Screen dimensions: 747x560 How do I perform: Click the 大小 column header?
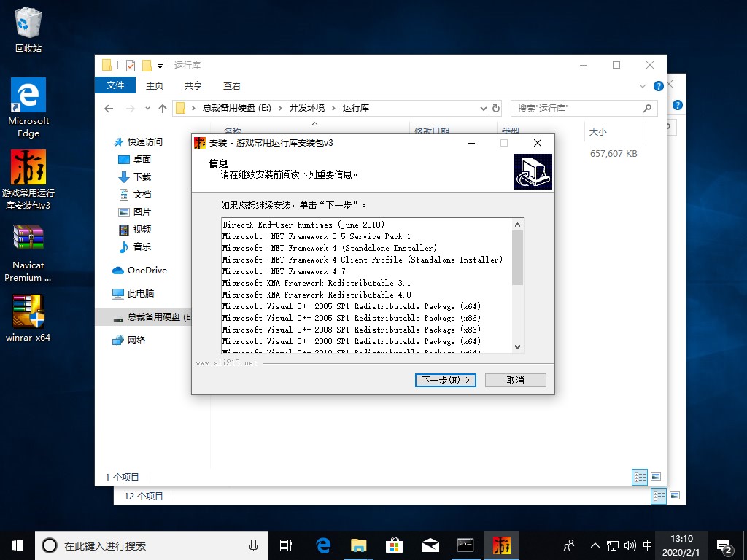(613, 132)
